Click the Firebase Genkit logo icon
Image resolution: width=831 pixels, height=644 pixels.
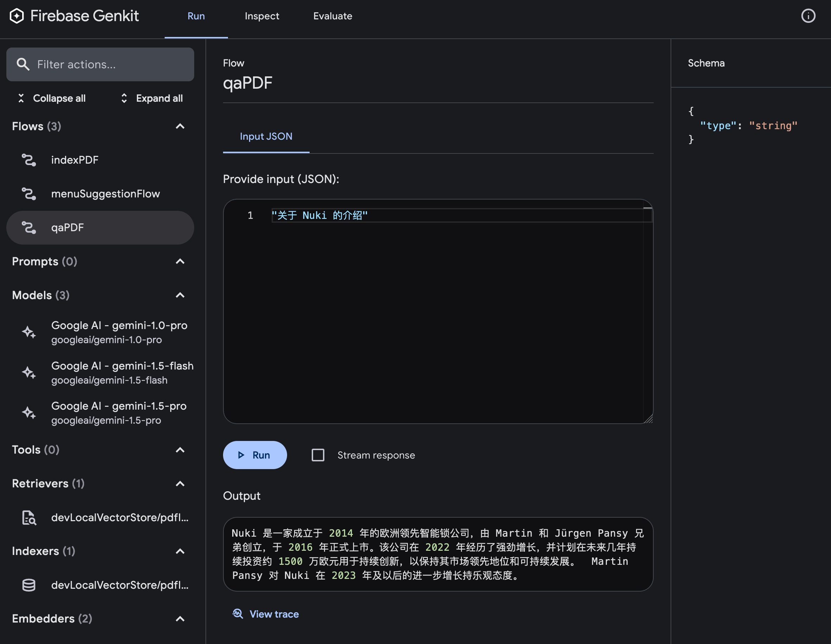click(17, 16)
